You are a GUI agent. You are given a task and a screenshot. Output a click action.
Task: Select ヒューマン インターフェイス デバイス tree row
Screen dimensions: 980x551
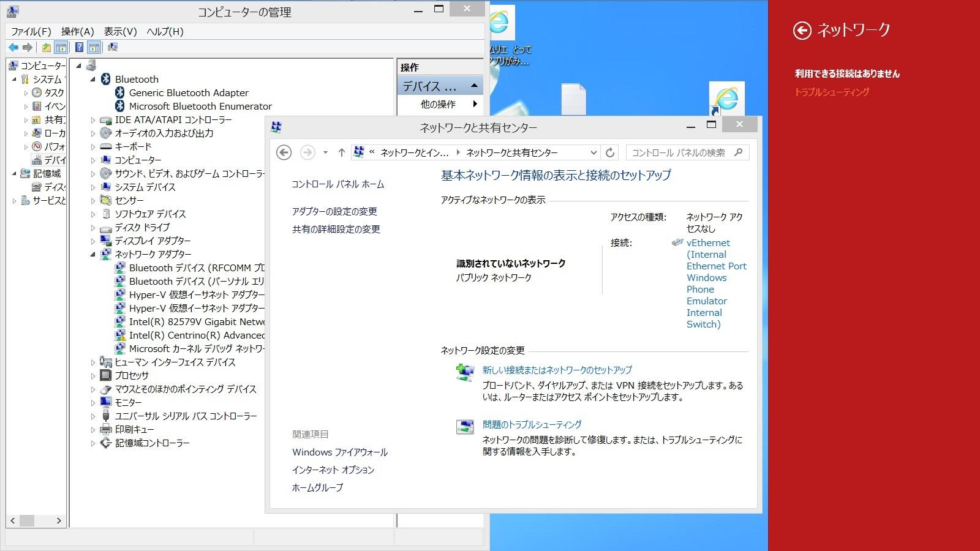(x=175, y=362)
